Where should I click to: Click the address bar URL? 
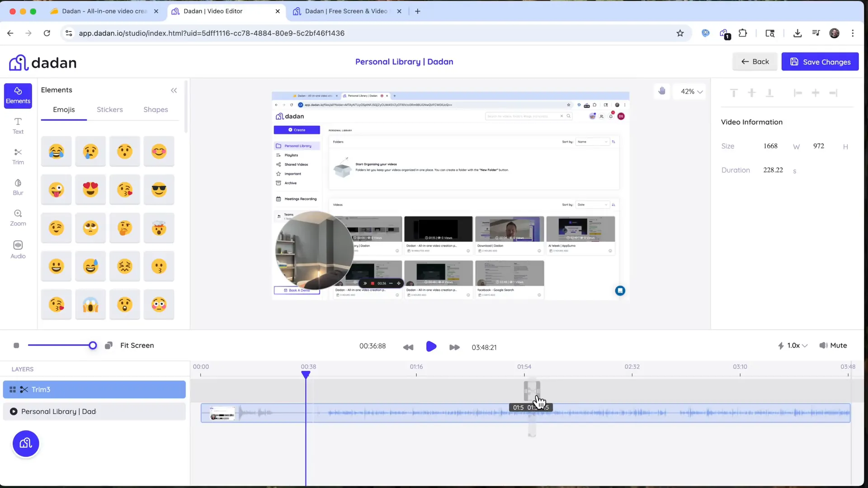click(x=212, y=33)
